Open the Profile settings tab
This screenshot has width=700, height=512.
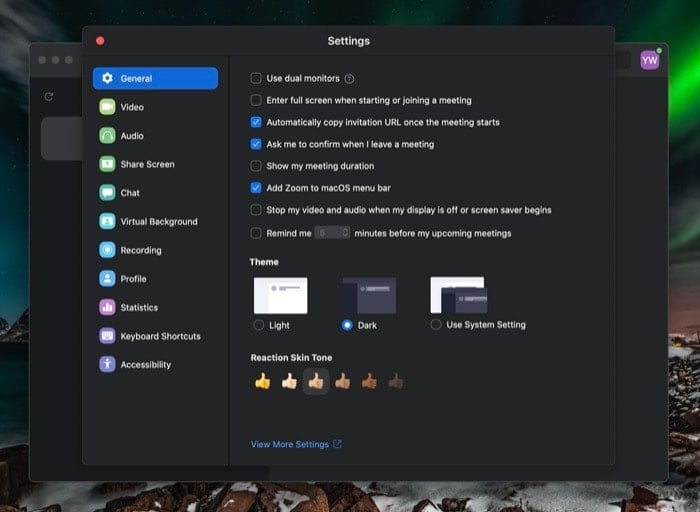[x=155, y=279]
